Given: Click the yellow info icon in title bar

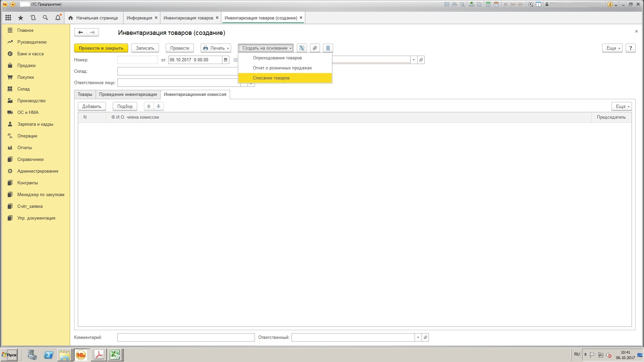Looking at the screenshot, I should [610, 4].
